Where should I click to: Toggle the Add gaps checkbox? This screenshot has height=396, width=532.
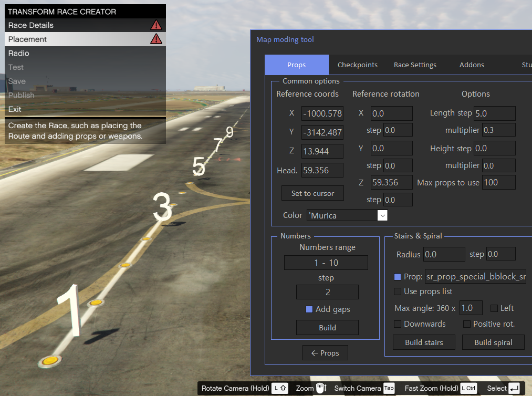[x=309, y=309]
